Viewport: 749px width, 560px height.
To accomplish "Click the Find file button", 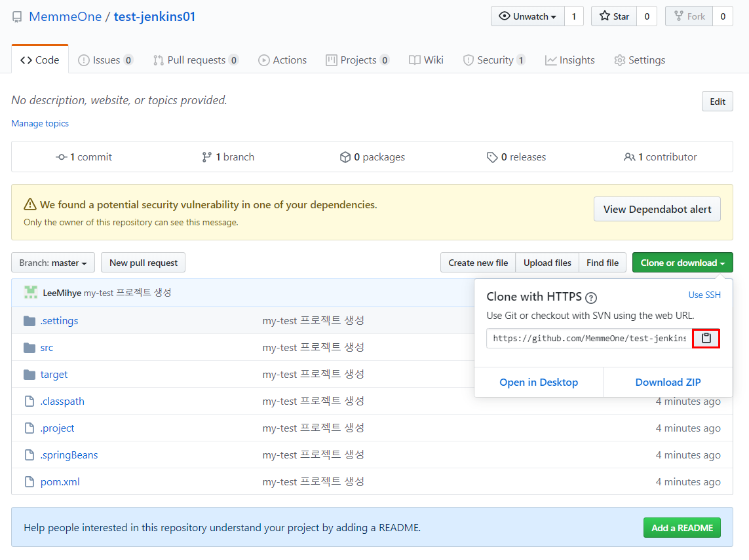I will pyautogui.click(x=602, y=263).
